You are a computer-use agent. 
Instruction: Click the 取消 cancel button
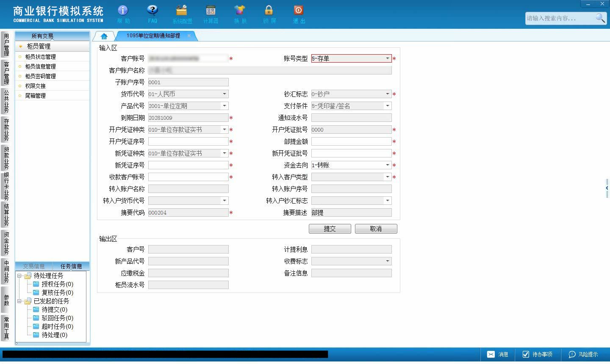click(x=376, y=229)
